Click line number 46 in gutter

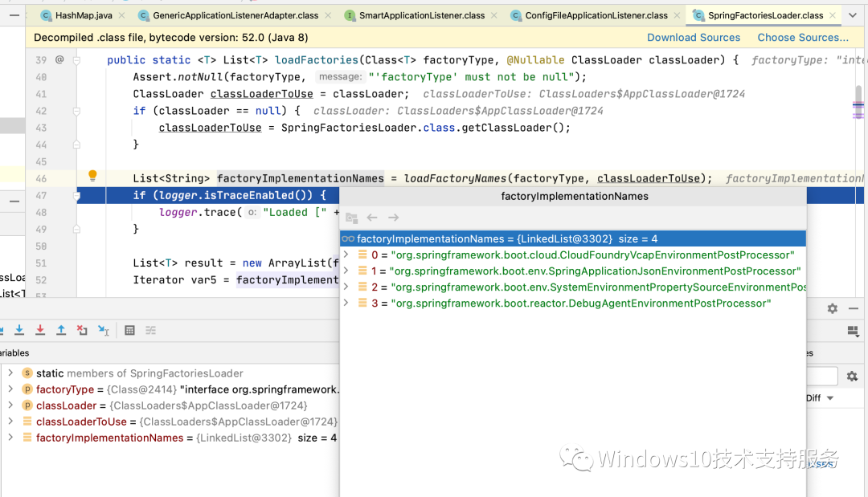(41, 178)
